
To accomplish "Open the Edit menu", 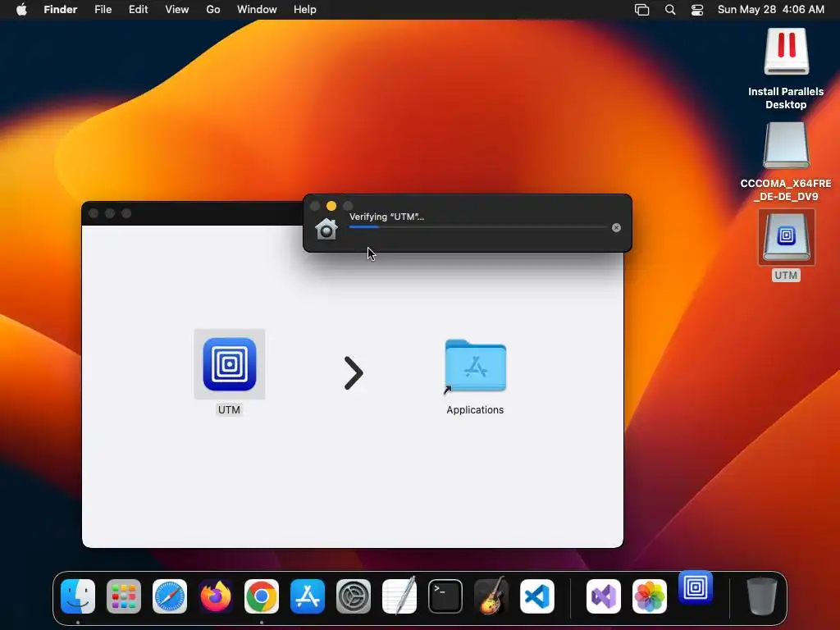I will pos(138,10).
